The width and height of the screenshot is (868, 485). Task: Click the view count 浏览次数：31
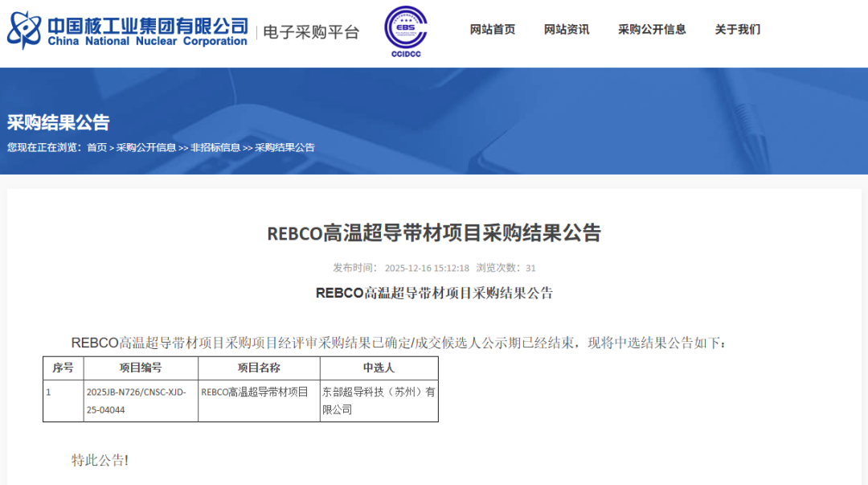pyautogui.click(x=506, y=268)
